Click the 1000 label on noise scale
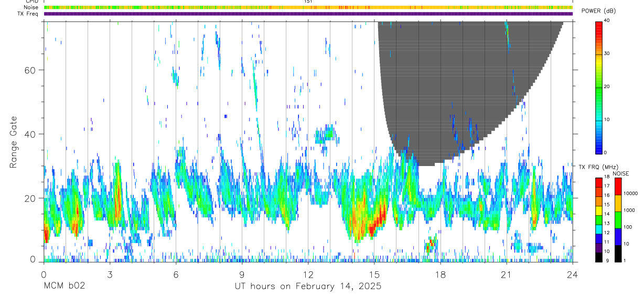The width and height of the screenshot is (644, 297). (629, 210)
